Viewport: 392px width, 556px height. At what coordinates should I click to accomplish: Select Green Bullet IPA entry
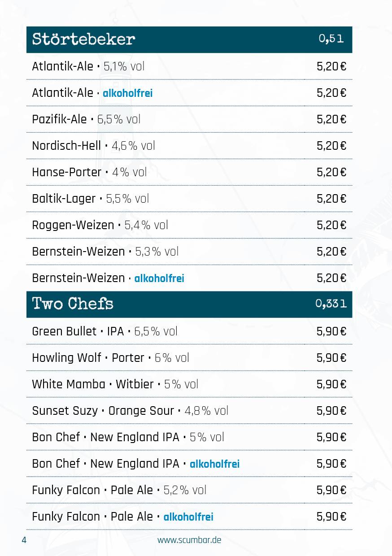tap(189, 331)
